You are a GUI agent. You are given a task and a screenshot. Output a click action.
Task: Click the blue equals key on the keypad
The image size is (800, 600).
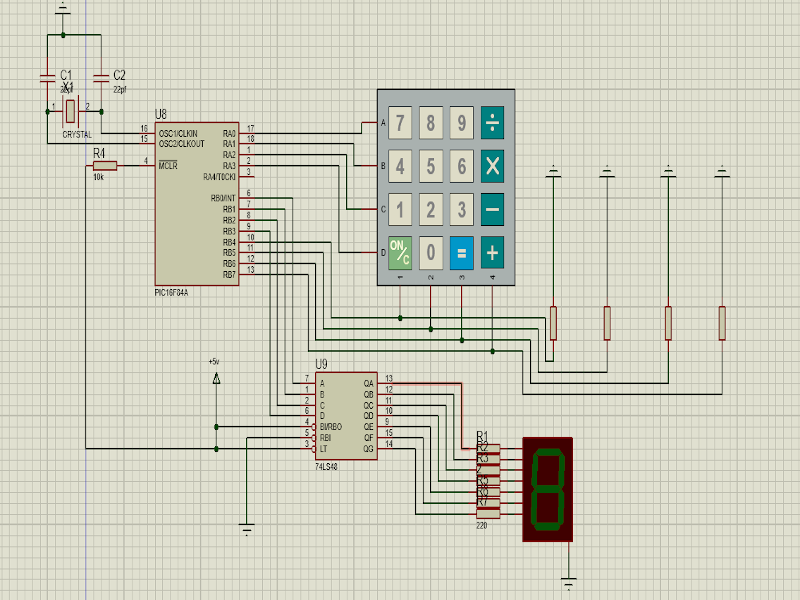pyautogui.click(x=461, y=253)
